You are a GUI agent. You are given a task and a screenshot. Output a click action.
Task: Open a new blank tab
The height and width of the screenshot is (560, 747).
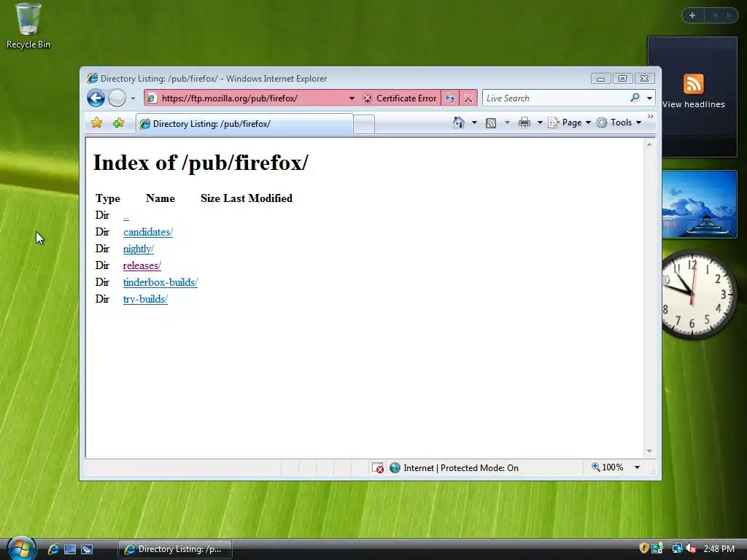[x=364, y=124]
